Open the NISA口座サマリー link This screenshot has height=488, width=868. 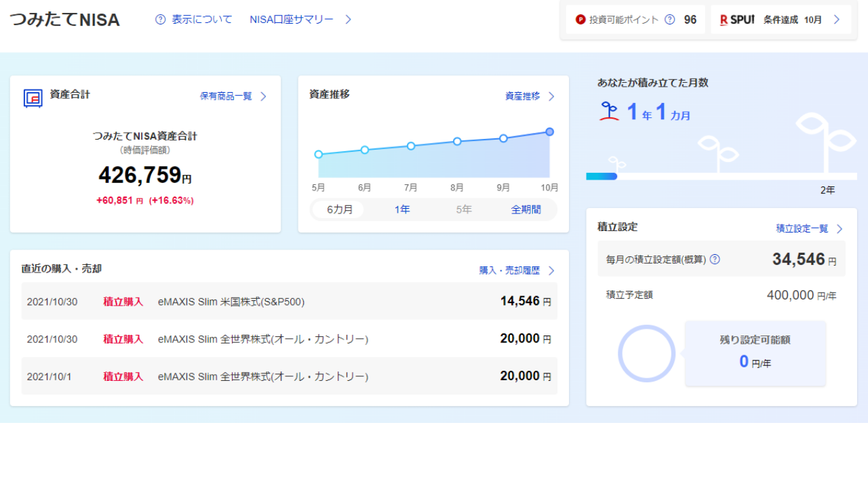point(292,20)
